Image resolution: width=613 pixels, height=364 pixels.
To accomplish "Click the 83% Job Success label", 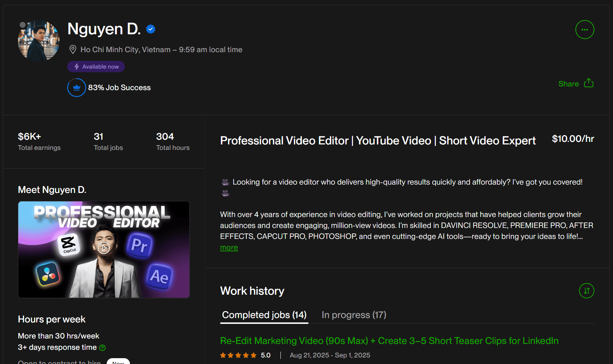I will tap(119, 88).
